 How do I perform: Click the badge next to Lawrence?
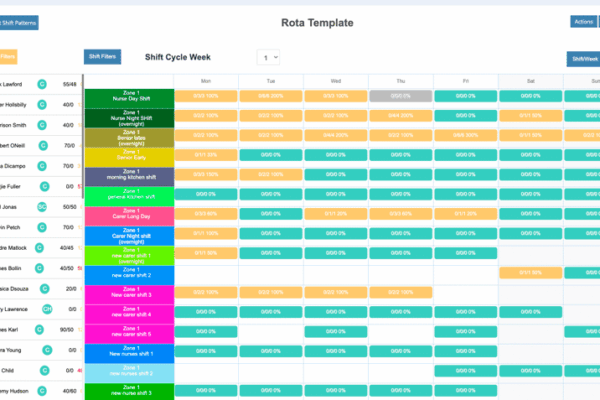pos(47,309)
